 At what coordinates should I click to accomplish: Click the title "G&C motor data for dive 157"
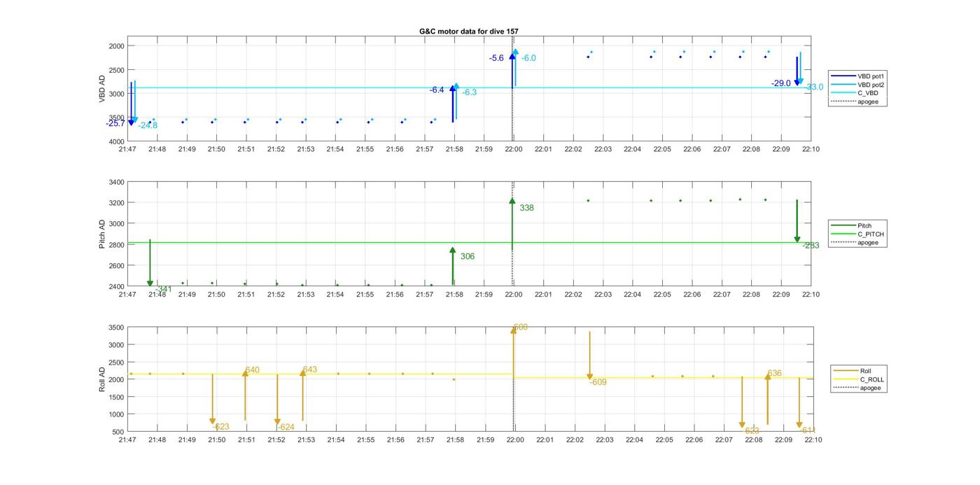pos(469,31)
